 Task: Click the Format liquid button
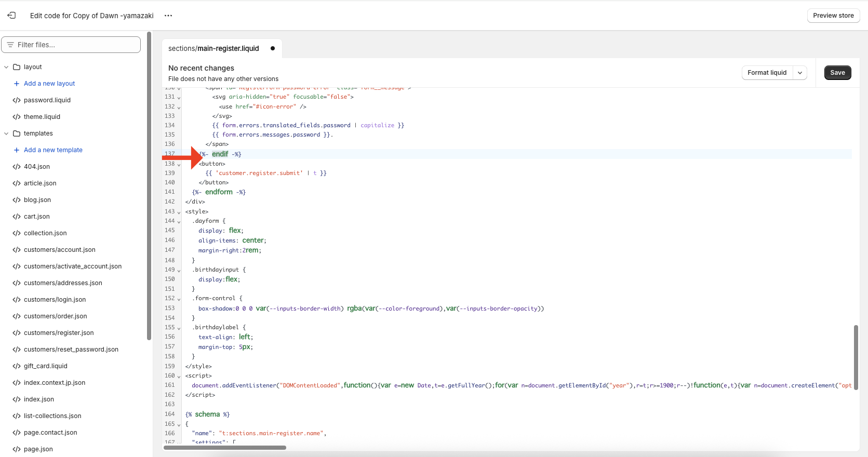tap(767, 73)
